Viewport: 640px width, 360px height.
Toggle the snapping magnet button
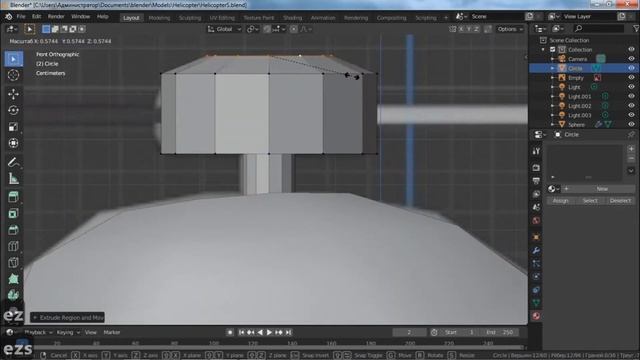point(267,29)
